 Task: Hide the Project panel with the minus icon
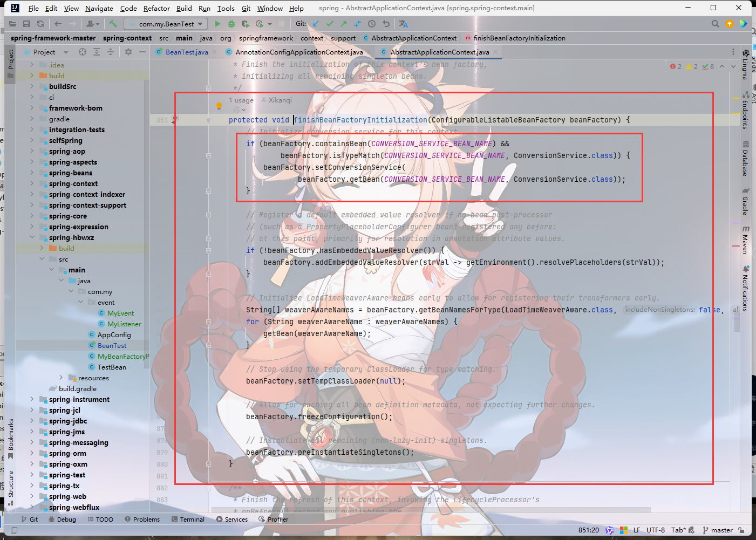click(142, 52)
